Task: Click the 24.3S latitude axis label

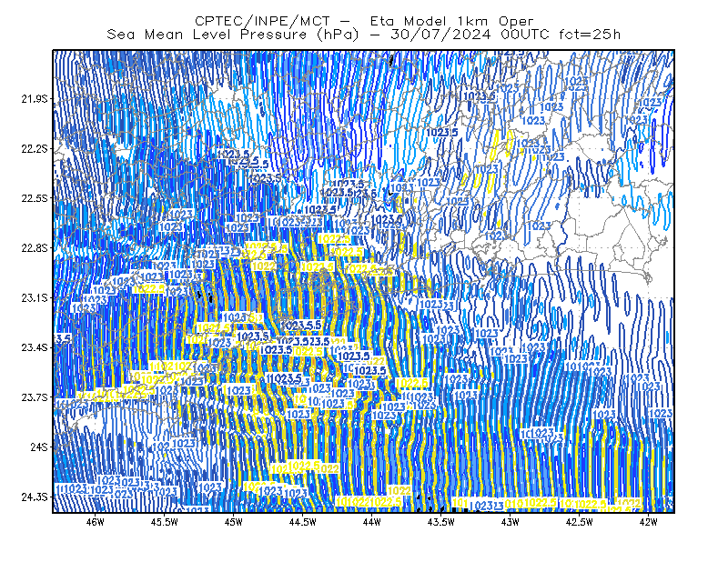Action: pyautogui.click(x=35, y=497)
